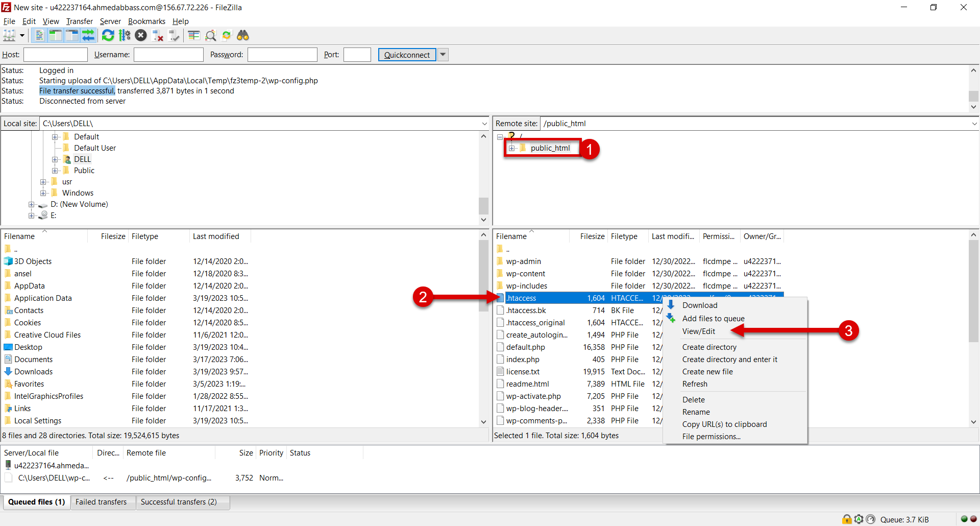
Task: Choose View/Edit from the context menu
Action: point(698,331)
